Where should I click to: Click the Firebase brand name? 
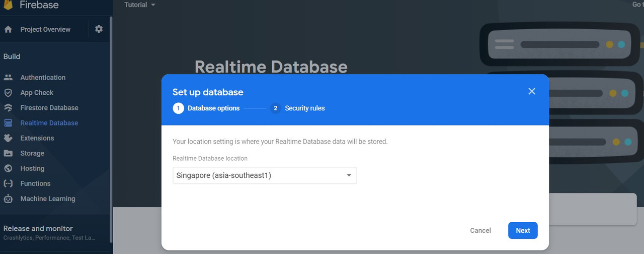[x=39, y=5]
